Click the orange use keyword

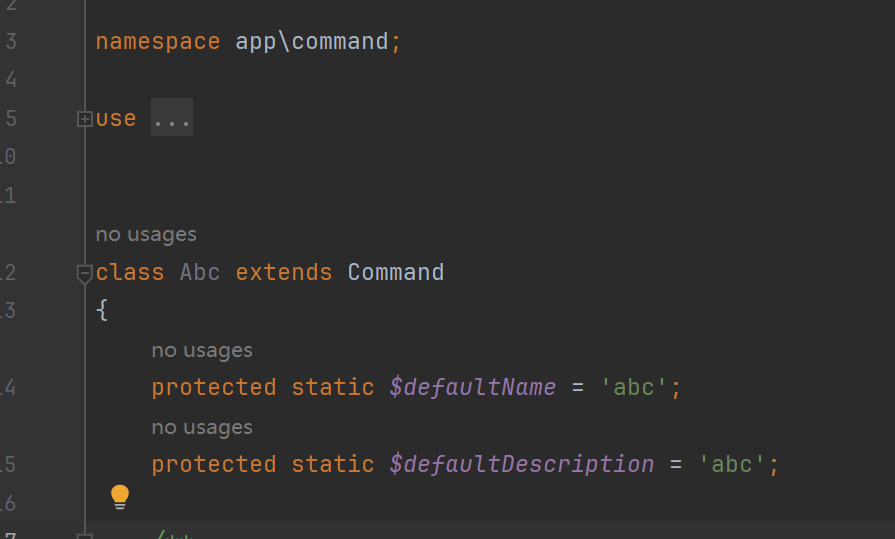[116, 119]
